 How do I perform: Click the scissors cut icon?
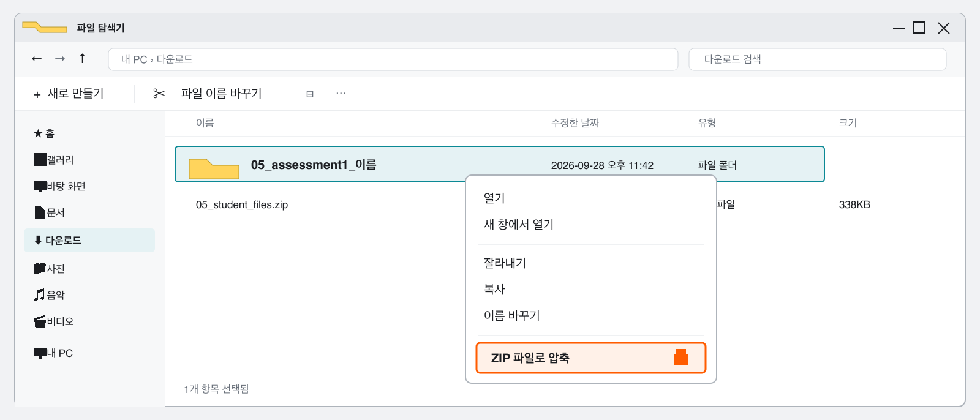pyautogui.click(x=159, y=93)
